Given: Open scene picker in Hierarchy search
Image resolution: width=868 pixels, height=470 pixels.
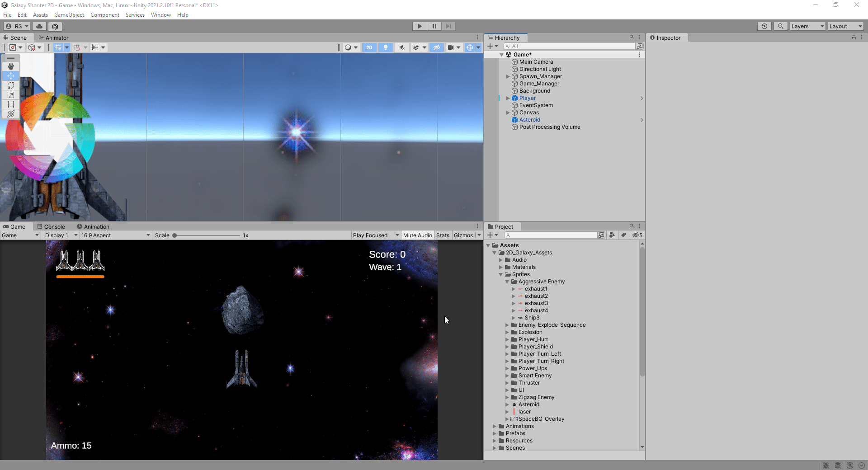Looking at the screenshot, I should [640, 46].
